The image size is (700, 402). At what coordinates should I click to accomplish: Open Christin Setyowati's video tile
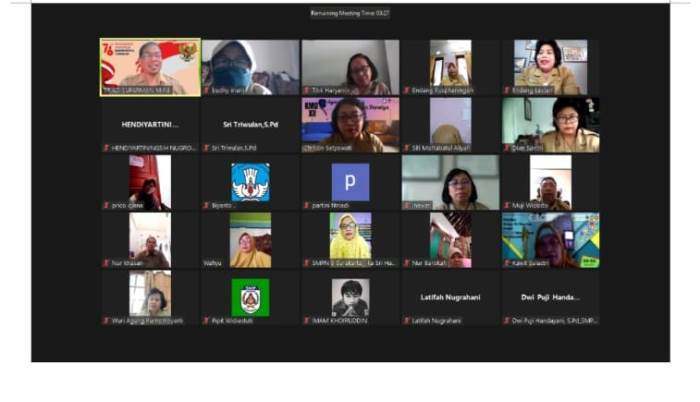point(350,123)
